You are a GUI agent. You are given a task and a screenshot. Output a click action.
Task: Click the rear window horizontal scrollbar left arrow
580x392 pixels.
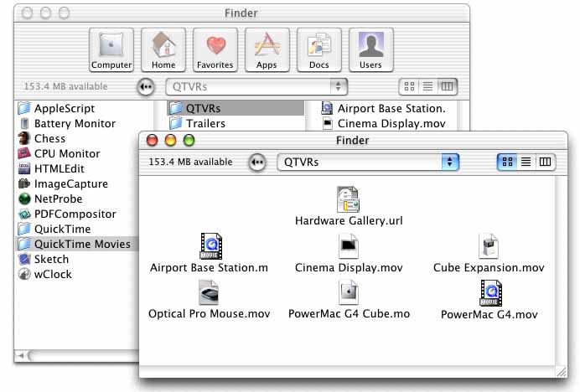pos(21,356)
